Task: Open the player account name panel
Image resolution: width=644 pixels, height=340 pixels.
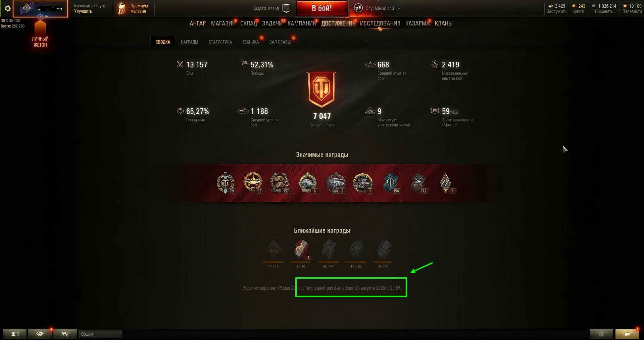Action: coord(40,8)
